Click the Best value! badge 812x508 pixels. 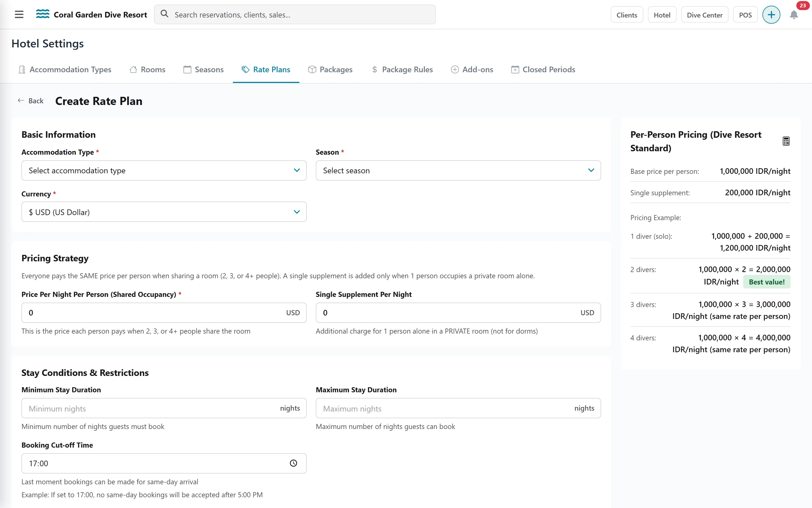[x=767, y=282]
